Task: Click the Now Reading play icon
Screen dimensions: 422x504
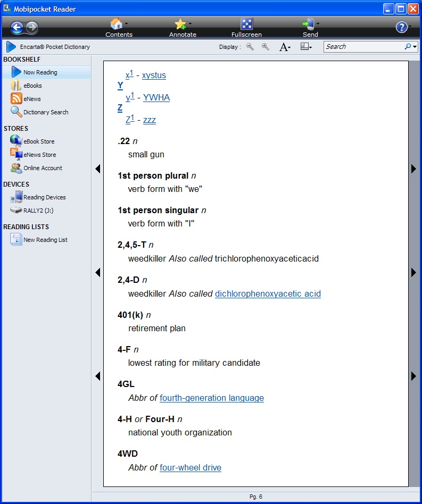Action: pyautogui.click(x=16, y=72)
